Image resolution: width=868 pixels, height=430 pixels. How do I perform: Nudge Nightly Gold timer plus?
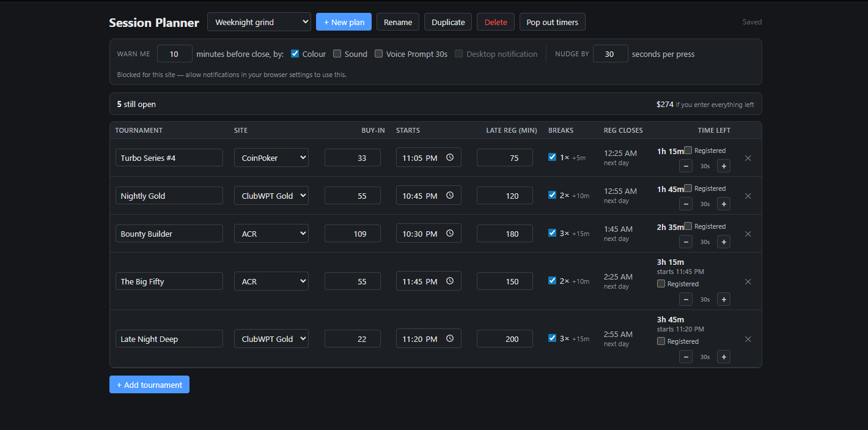(724, 204)
